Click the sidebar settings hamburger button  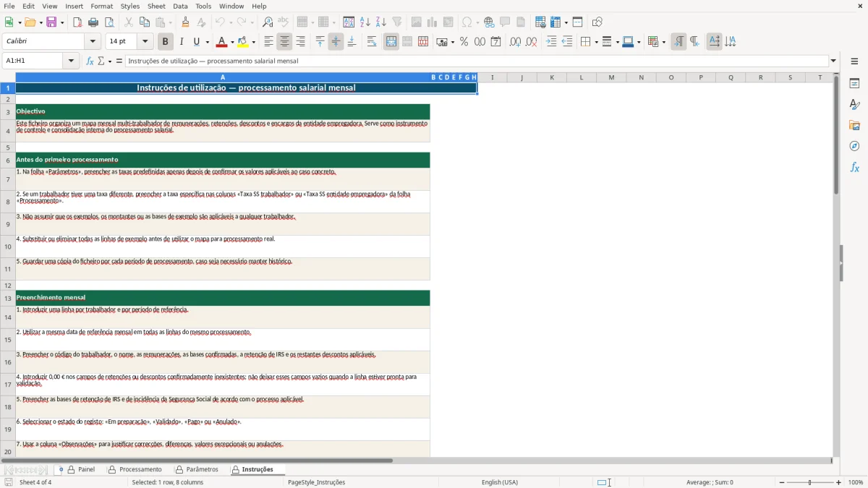click(854, 61)
